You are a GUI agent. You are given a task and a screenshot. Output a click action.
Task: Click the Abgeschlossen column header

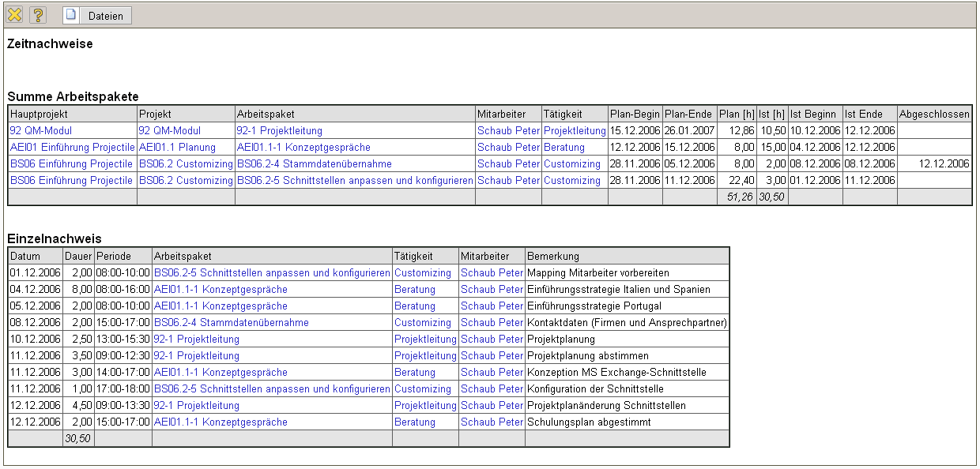933,114
